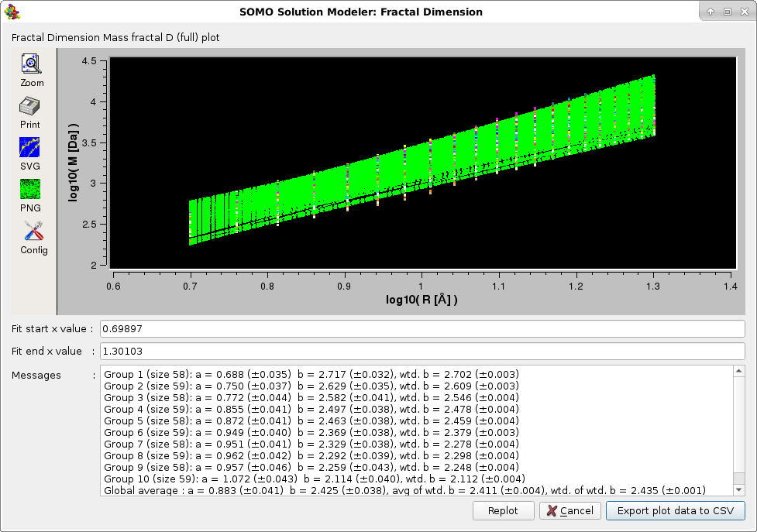Select the Zoom tool

[x=31, y=63]
